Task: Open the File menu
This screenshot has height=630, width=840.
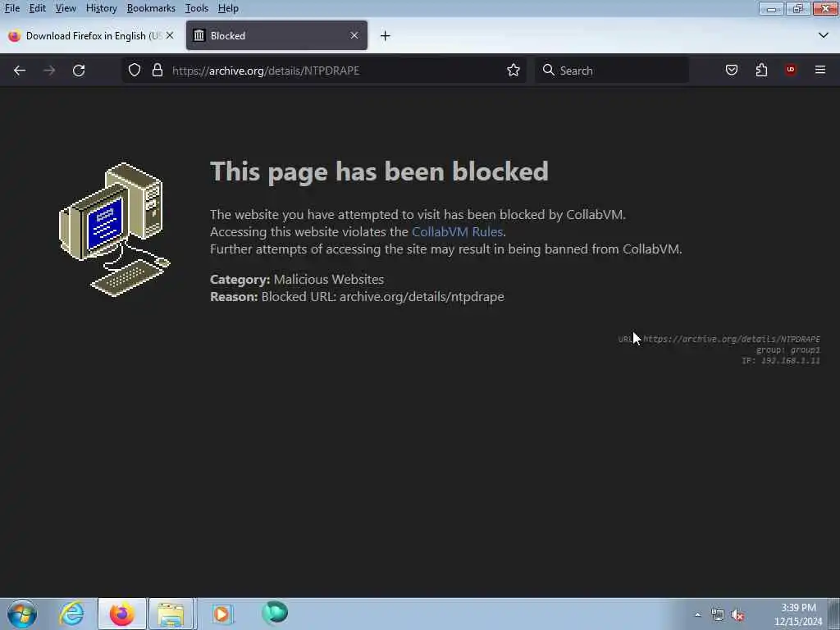Action: tap(11, 8)
